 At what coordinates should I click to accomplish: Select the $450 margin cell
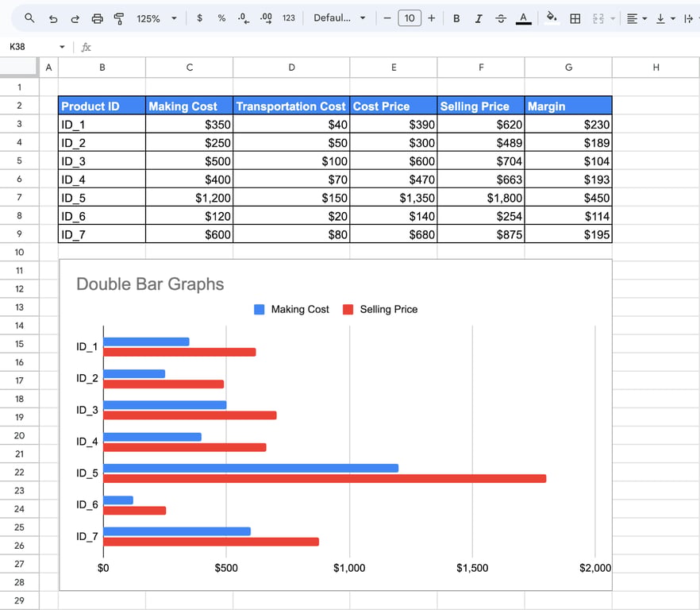568,198
